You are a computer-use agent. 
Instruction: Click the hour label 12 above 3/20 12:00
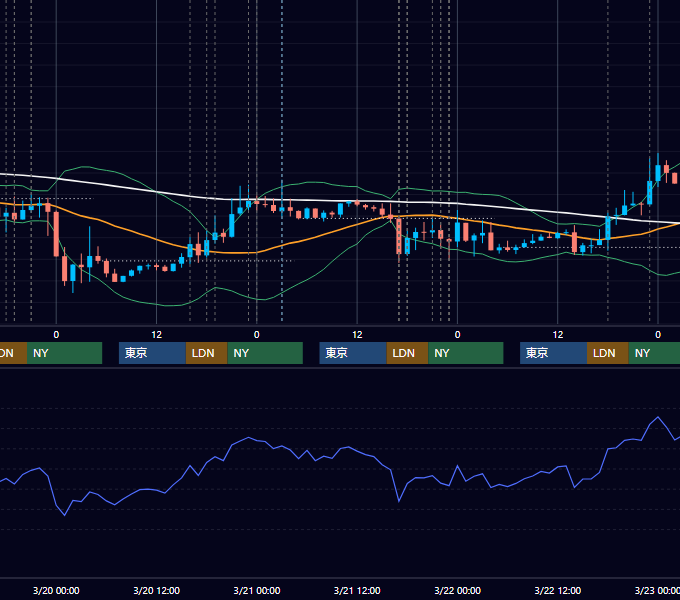coord(157,335)
